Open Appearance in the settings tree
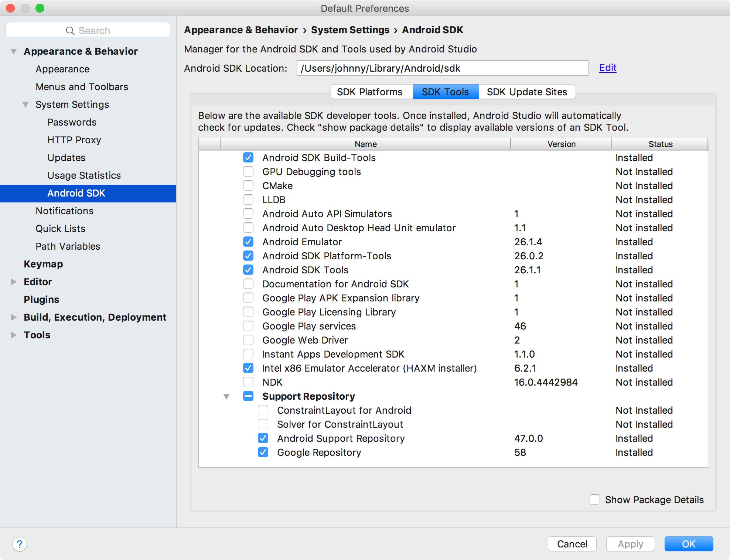This screenshot has height=560, width=730. pos(62,69)
